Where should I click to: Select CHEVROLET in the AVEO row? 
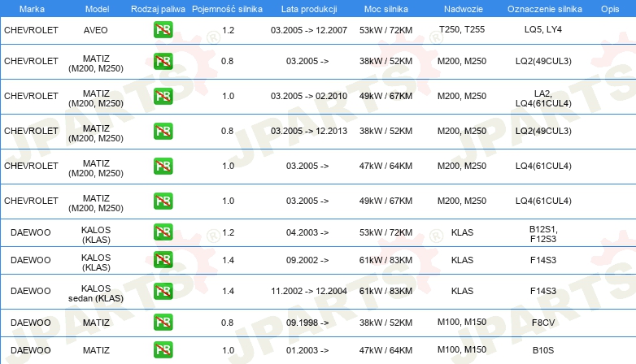click(31, 30)
